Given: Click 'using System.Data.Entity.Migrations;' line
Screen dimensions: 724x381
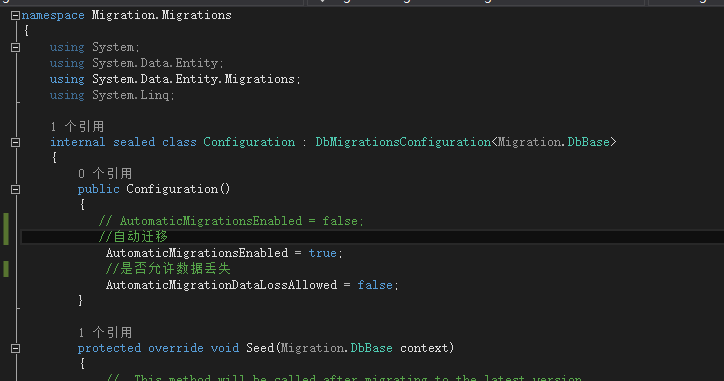Looking at the screenshot, I should [x=175, y=79].
